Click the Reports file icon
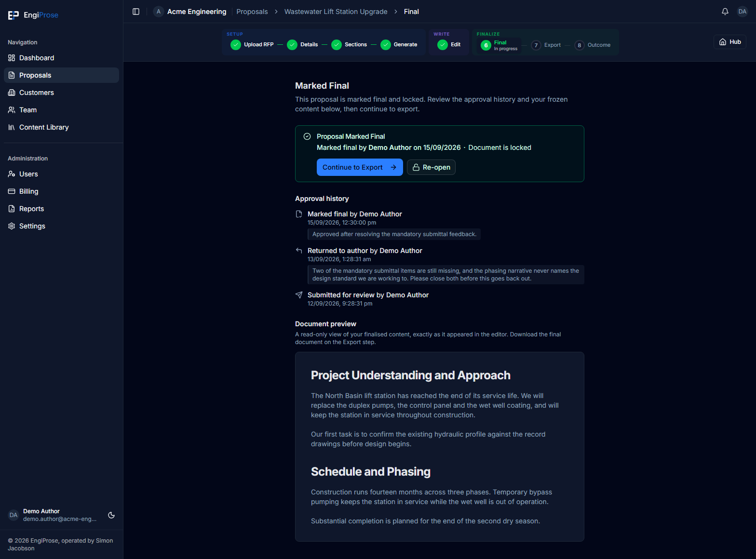756x559 pixels. [12, 209]
